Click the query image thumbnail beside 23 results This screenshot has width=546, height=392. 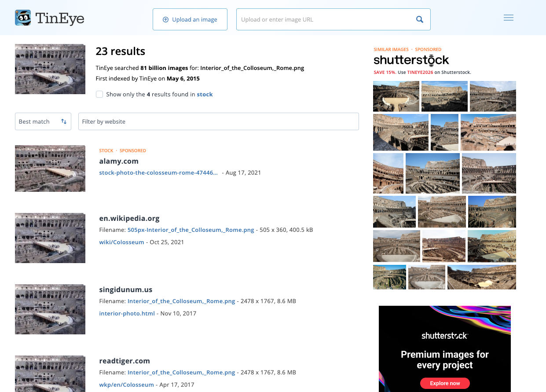[x=50, y=69]
